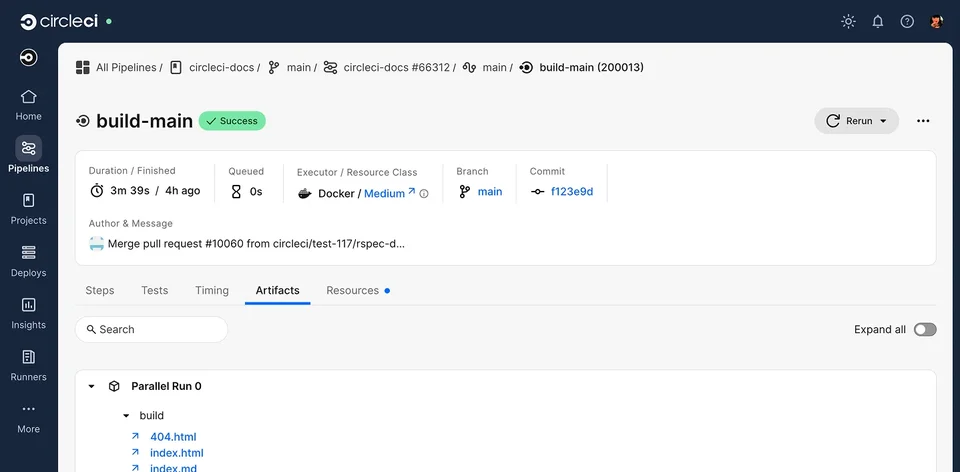The width and height of the screenshot is (960, 472).
Task: Open index.md artifact
Action: 173,468
